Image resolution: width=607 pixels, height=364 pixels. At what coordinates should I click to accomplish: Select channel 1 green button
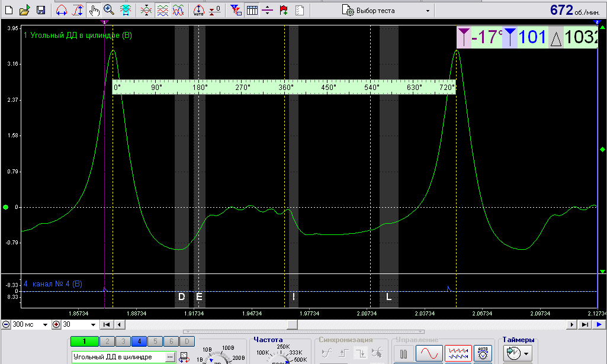85,342
